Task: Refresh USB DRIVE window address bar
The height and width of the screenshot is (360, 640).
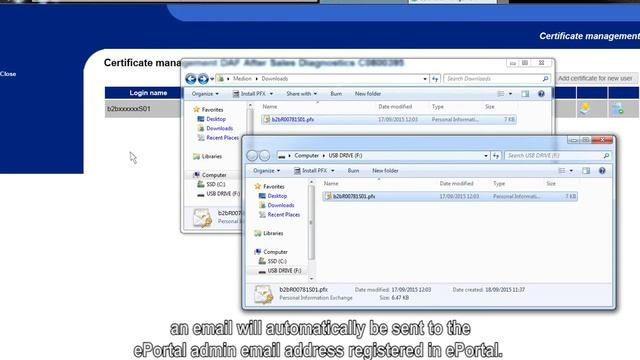Action: (496, 156)
